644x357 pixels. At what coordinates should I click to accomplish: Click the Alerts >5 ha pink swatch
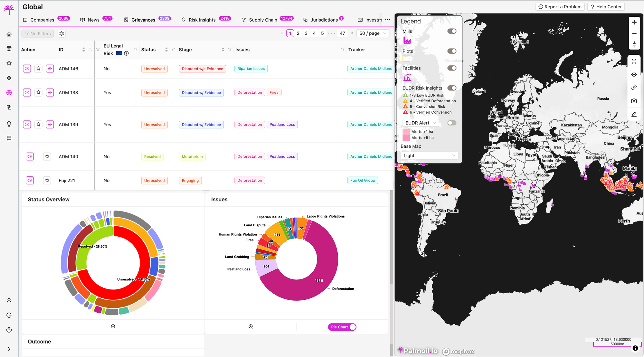(406, 138)
